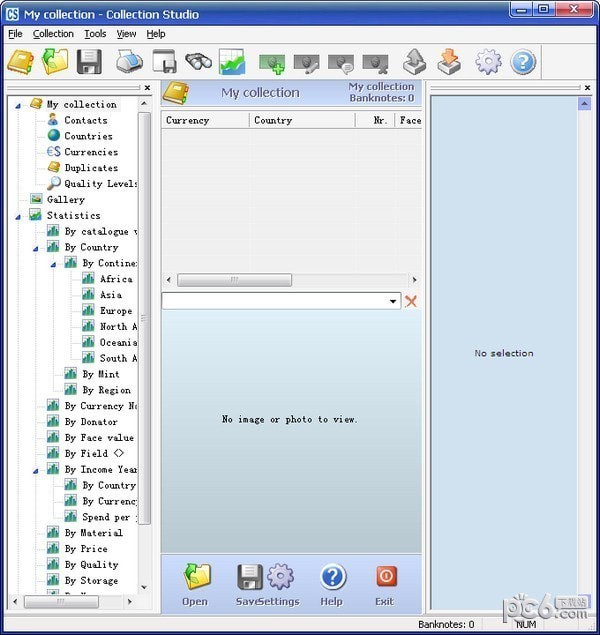This screenshot has height=635, width=600.
Task: Select By Mint statistics item
Action: [101, 374]
